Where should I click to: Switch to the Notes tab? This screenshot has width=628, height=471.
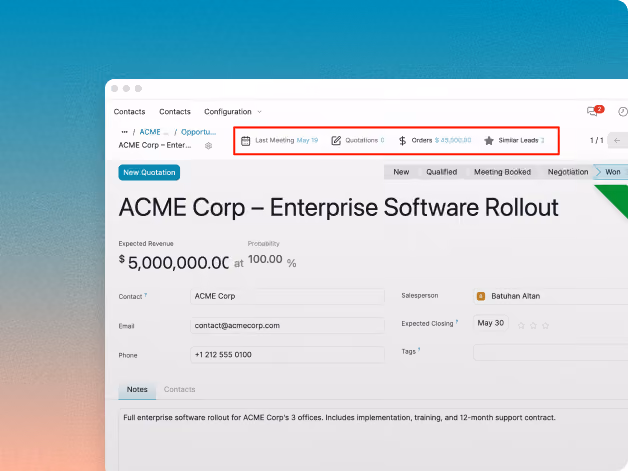137,390
